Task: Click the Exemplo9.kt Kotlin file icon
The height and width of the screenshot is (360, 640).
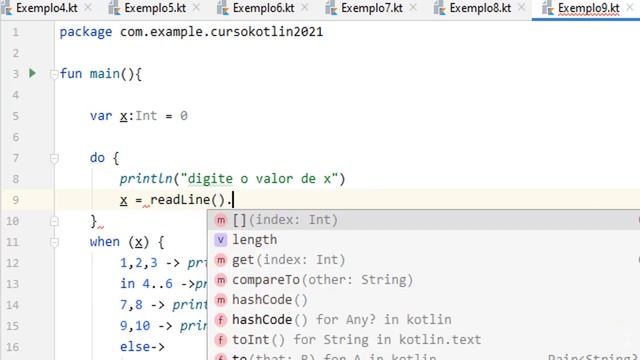Action: click(548, 8)
